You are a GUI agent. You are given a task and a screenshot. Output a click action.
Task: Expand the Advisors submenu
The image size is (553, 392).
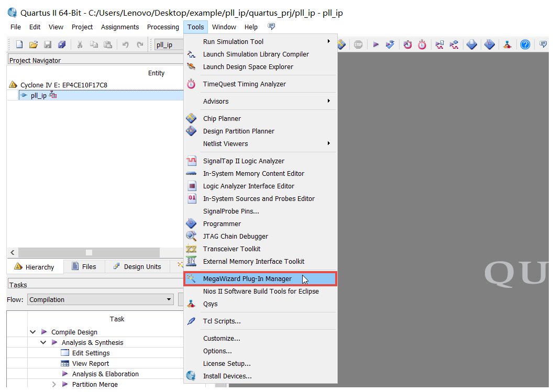(260, 101)
